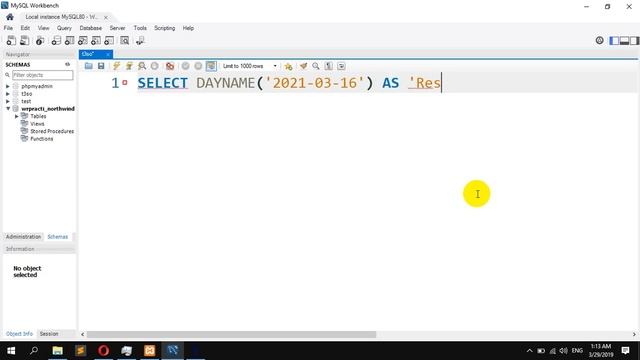Viewport: 640px width, 360px height.
Task: Refresh the SCHEMAS list
Action: click(67, 64)
